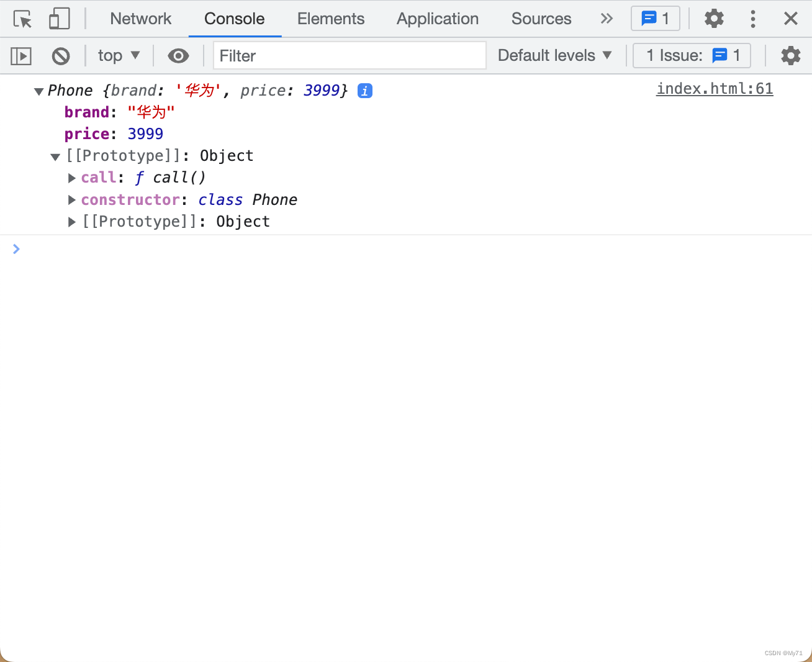Activate the inspect element picker icon
The width and height of the screenshot is (812, 662).
tap(22, 19)
